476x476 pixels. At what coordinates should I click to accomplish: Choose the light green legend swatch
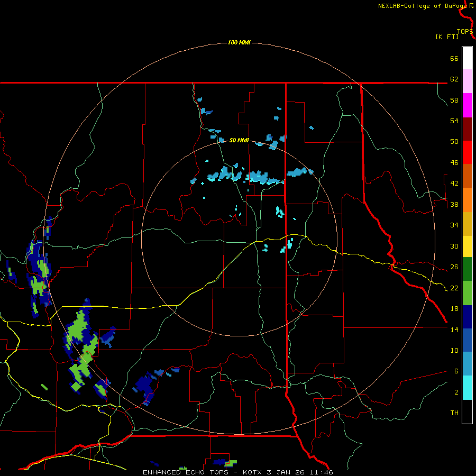(467, 293)
